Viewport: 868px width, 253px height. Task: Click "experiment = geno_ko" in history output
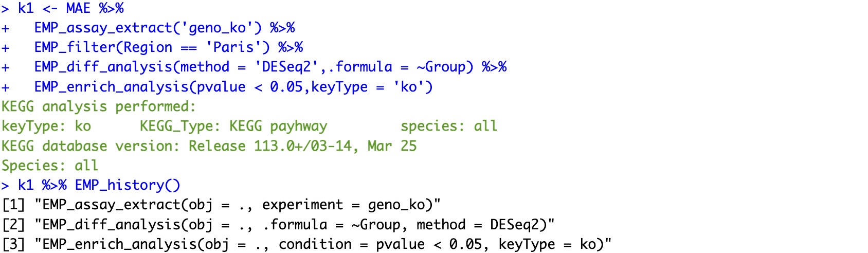click(343, 205)
